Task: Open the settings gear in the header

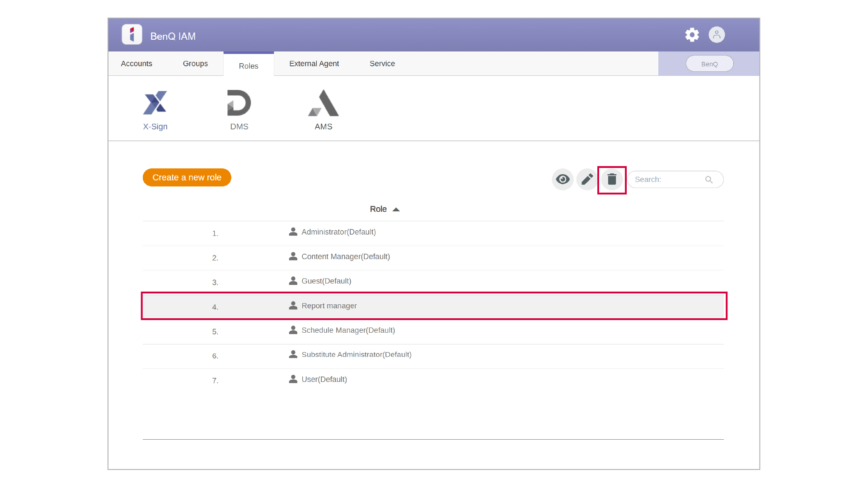Action: [x=692, y=35]
